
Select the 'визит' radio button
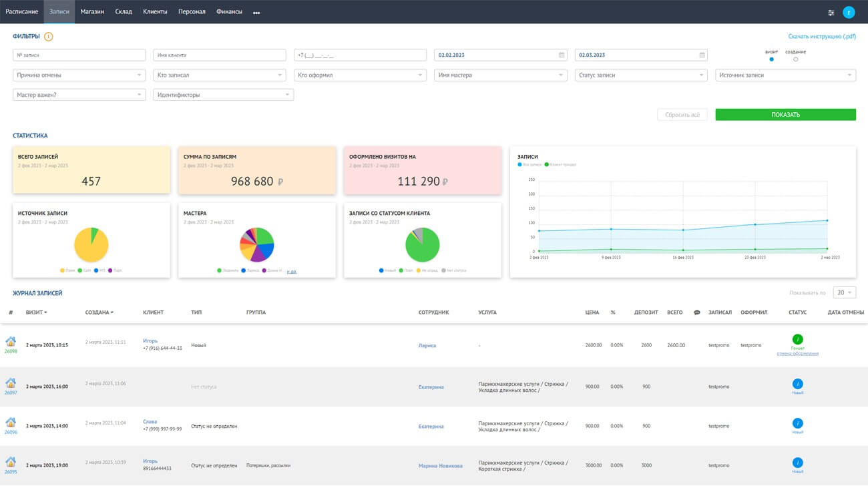(x=772, y=59)
